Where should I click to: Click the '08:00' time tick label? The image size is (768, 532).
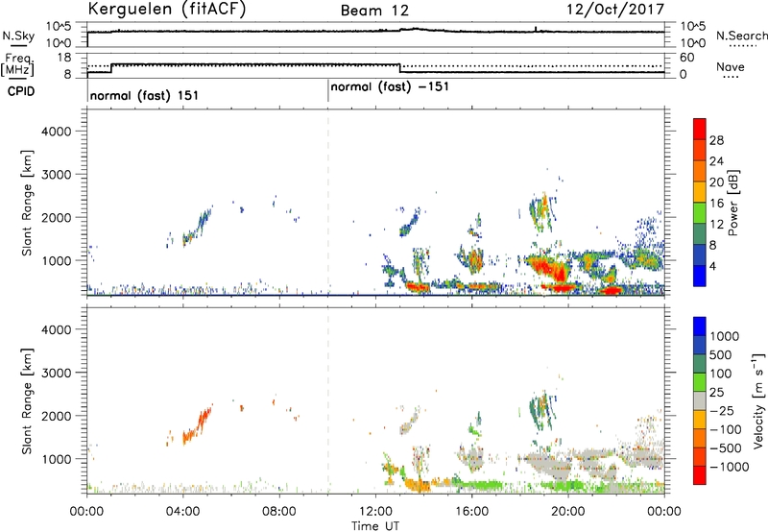coord(279,512)
